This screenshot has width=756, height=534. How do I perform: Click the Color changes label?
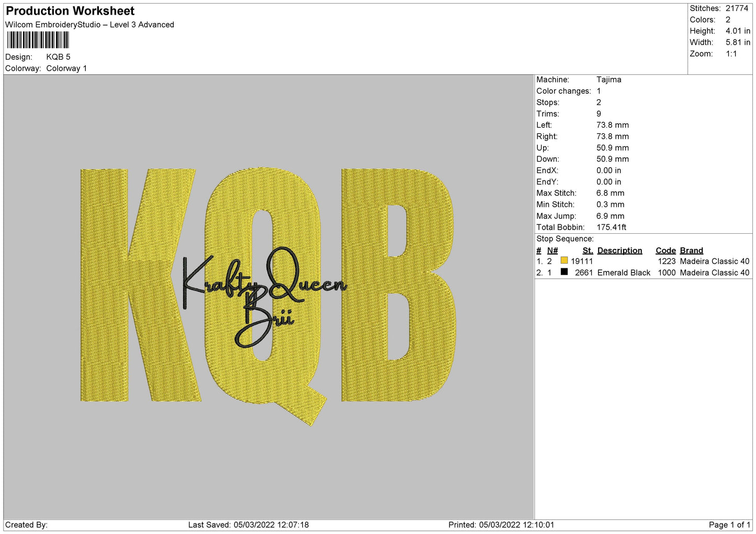tap(563, 91)
